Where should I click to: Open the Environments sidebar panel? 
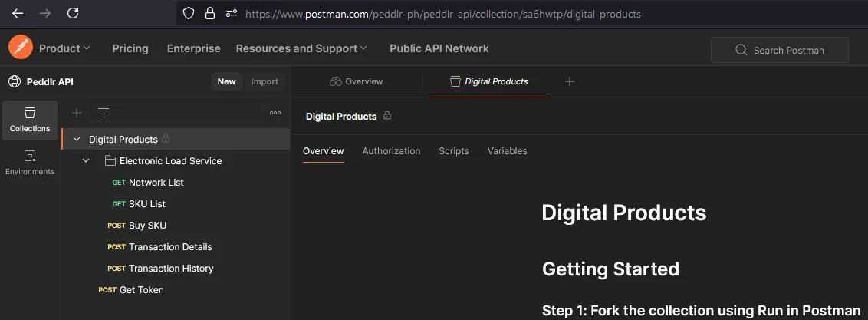click(x=30, y=163)
